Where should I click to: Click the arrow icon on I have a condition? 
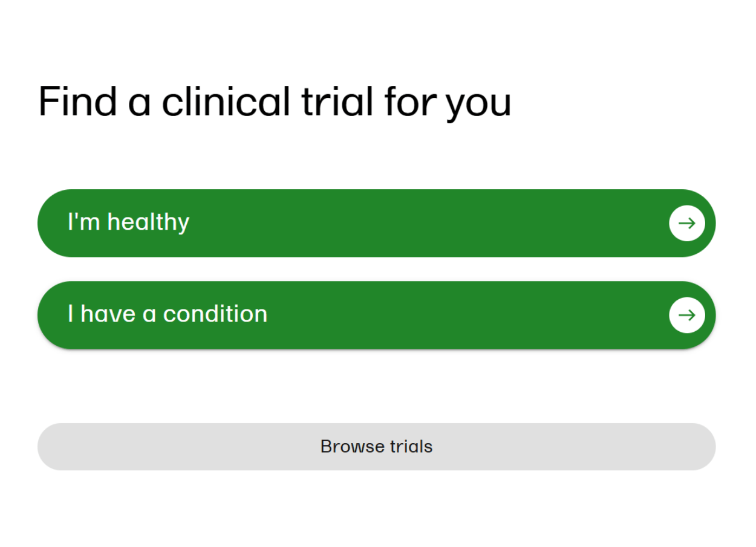[686, 315]
